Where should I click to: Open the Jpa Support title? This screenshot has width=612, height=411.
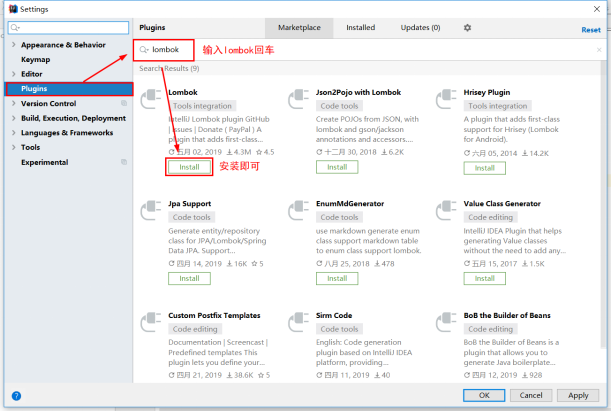[189, 204]
